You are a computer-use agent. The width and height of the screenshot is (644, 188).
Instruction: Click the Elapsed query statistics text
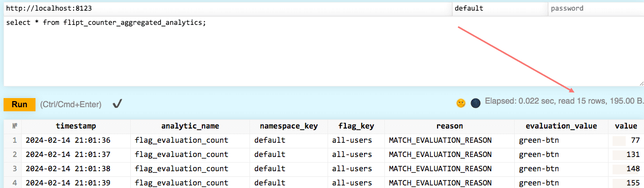tap(564, 101)
